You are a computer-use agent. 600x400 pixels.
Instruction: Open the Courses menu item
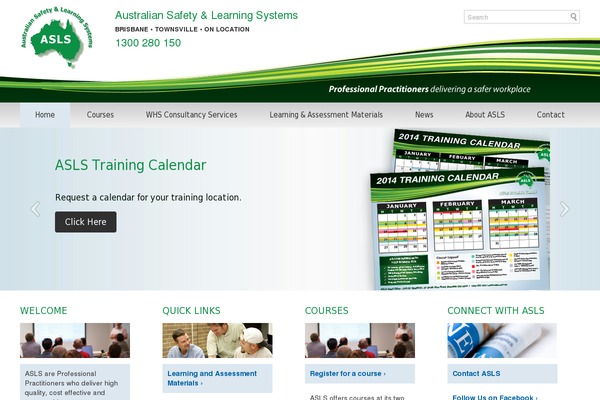pyautogui.click(x=100, y=115)
